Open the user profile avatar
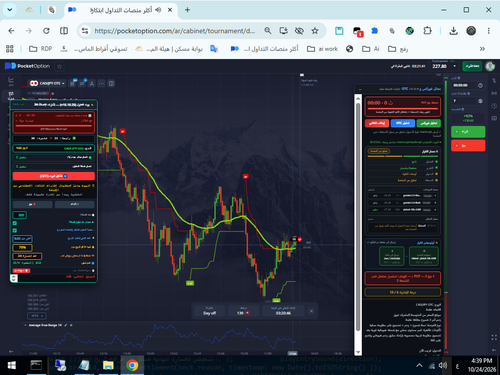Viewport: 500px width, 375px height. 490,66
